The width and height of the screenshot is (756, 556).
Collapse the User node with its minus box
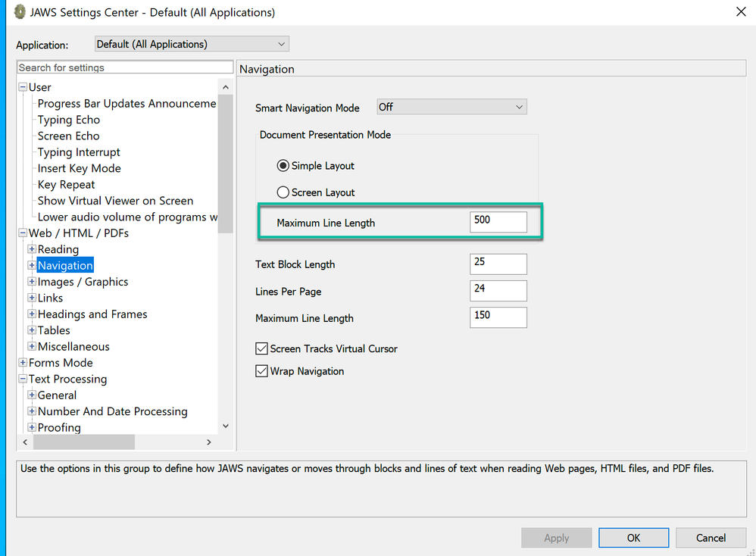(23, 87)
